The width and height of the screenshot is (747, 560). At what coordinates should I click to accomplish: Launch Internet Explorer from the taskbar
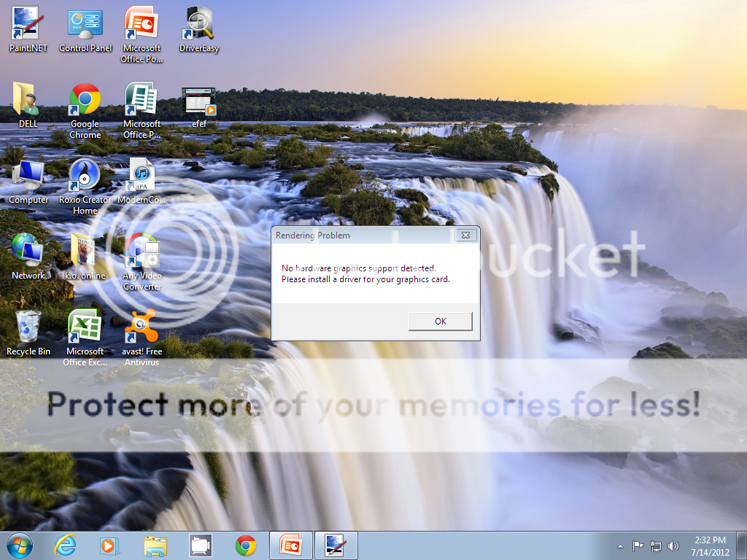coord(65,545)
